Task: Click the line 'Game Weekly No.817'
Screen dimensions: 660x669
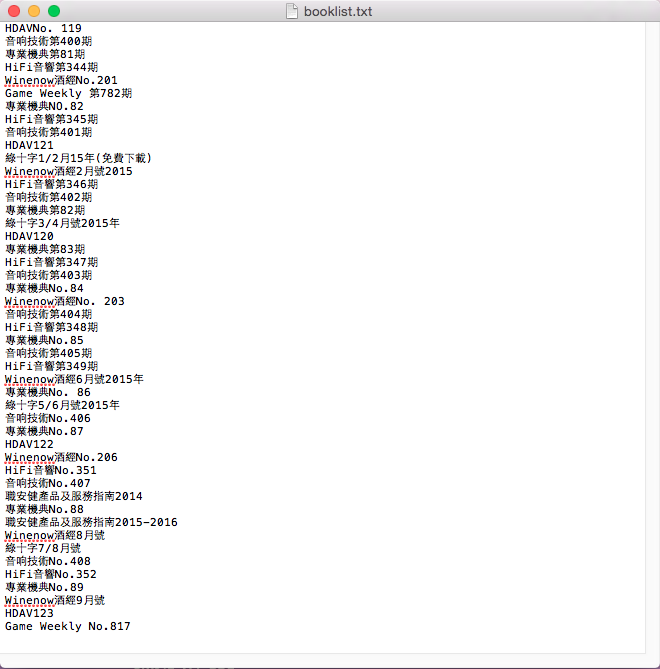Action: click(x=68, y=626)
